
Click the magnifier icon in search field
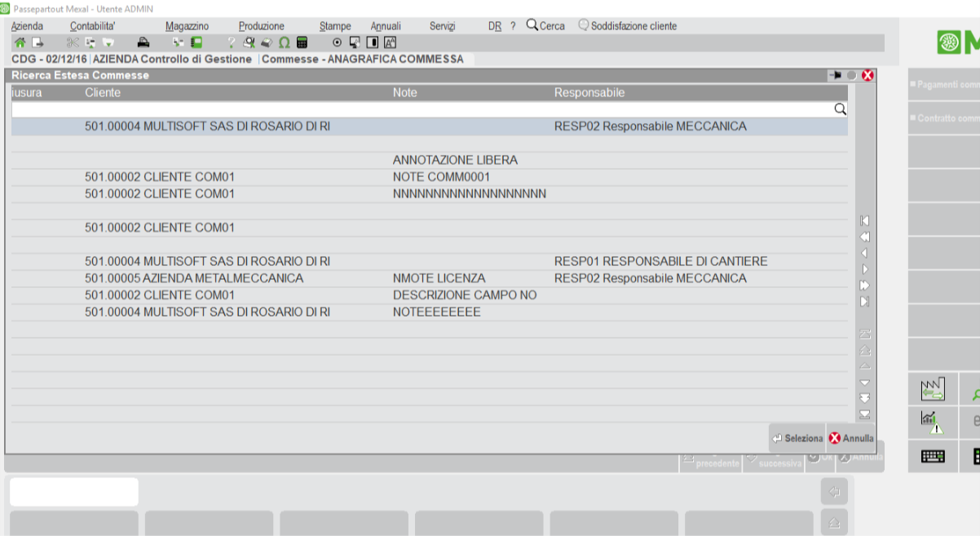pyautogui.click(x=840, y=109)
